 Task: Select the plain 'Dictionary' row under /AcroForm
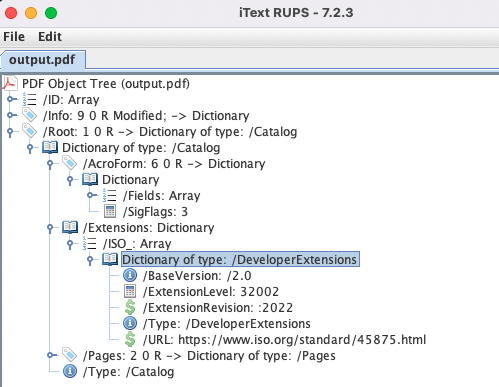point(131,180)
